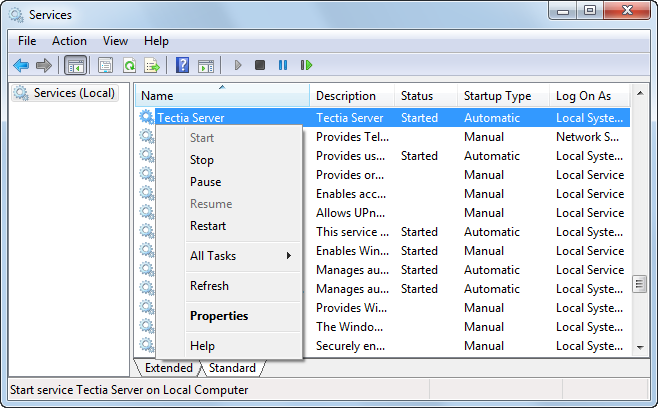The height and width of the screenshot is (408, 658).
Task: Click the Stop Service square icon
Action: pyautogui.click(x=260, y=65)
